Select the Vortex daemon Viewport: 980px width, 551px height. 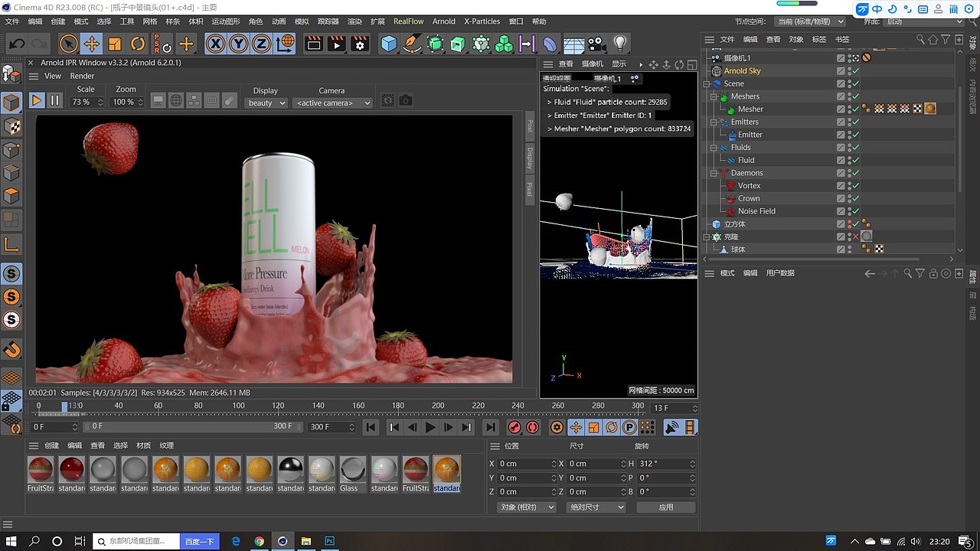point(749,186)
